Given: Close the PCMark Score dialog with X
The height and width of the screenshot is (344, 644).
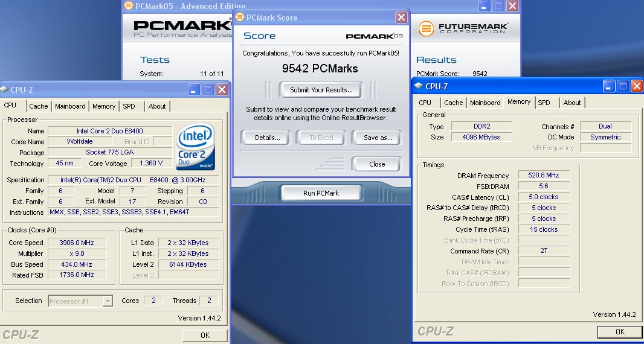Looking at the screenshot, I should (401, 18).
